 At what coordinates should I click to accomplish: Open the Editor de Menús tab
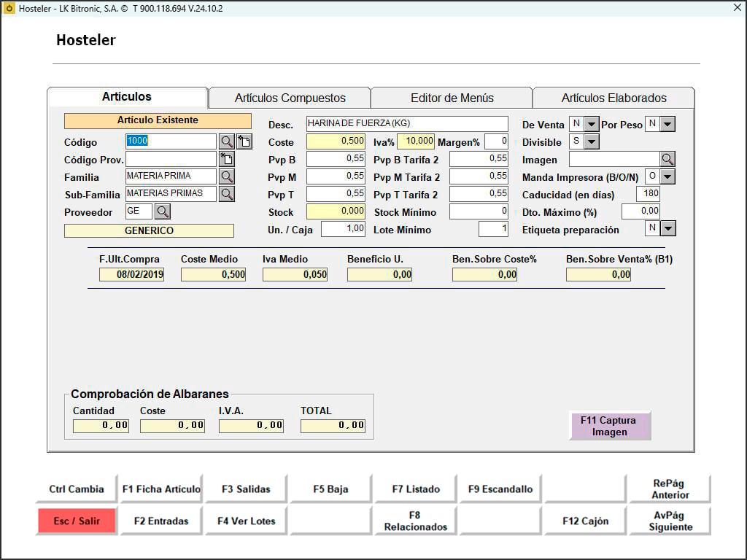tap(452, 98)
